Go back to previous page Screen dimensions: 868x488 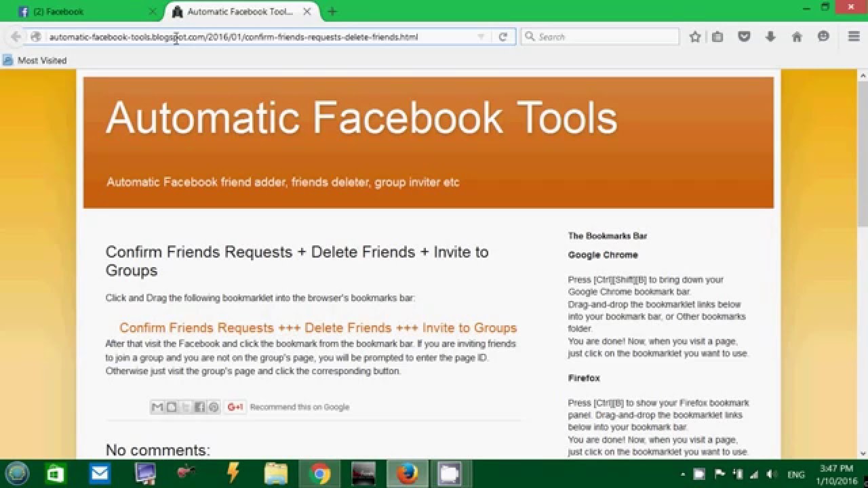tap(16, 37)
